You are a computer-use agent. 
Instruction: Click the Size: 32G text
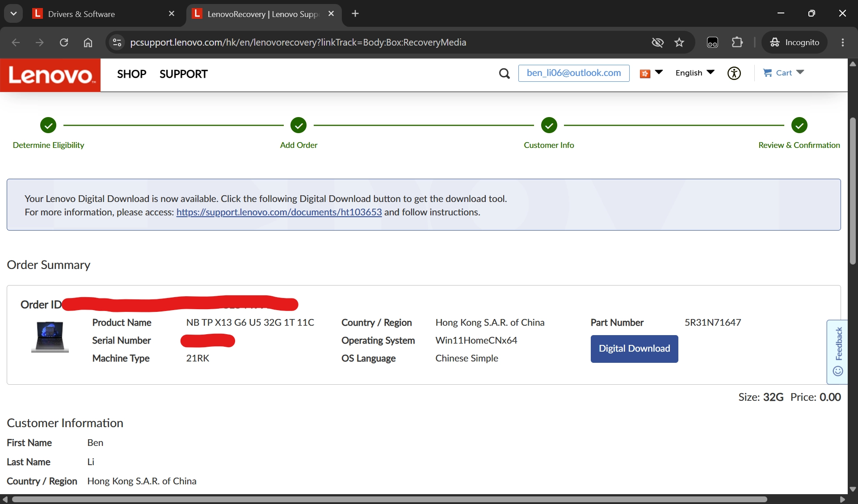click(761, 397)
